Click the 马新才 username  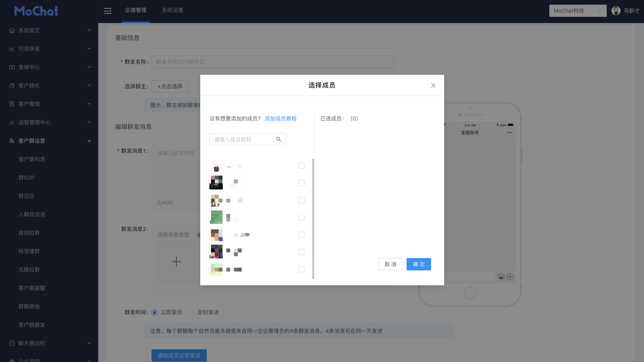pyautogui.click(x=631, y=11)
